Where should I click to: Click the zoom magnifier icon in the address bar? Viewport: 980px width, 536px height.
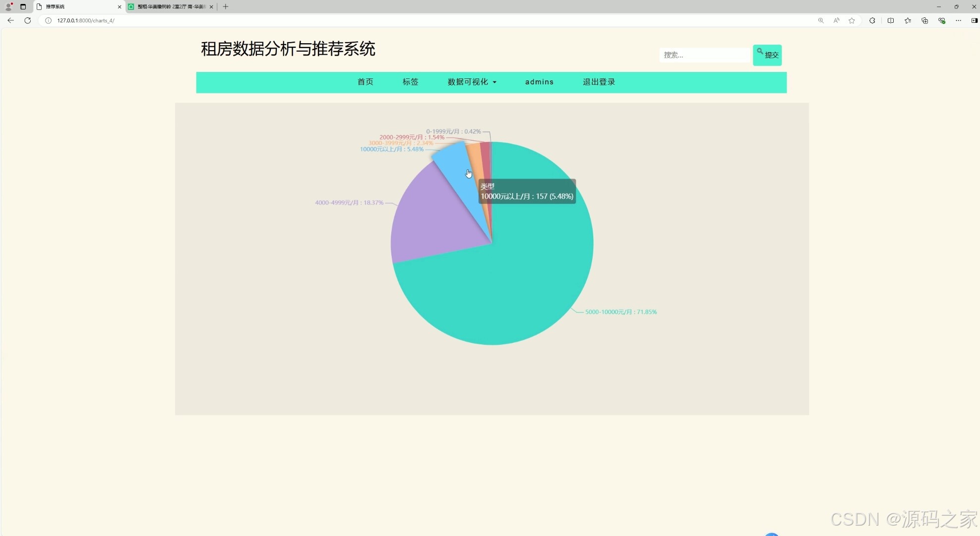[821, 20]
